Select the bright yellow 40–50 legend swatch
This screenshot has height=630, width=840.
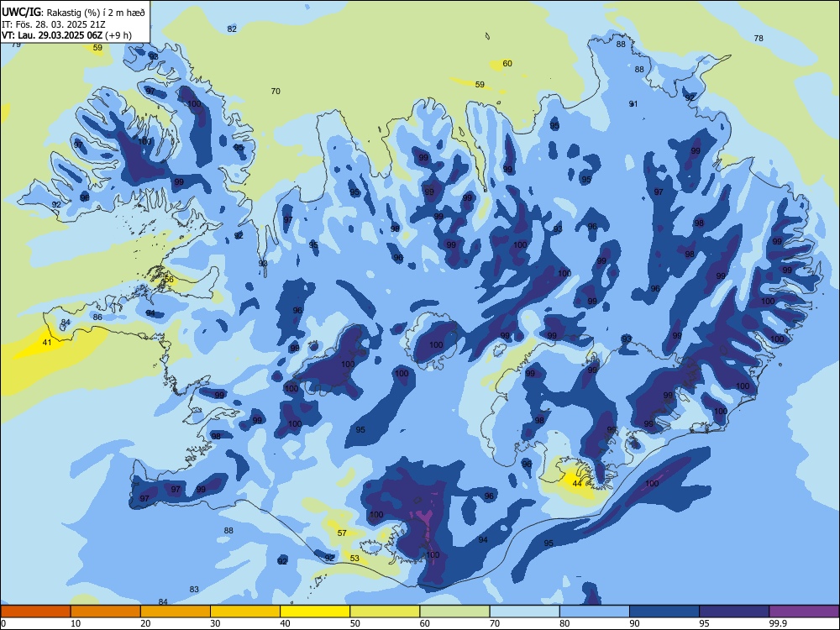pos(315,612)
